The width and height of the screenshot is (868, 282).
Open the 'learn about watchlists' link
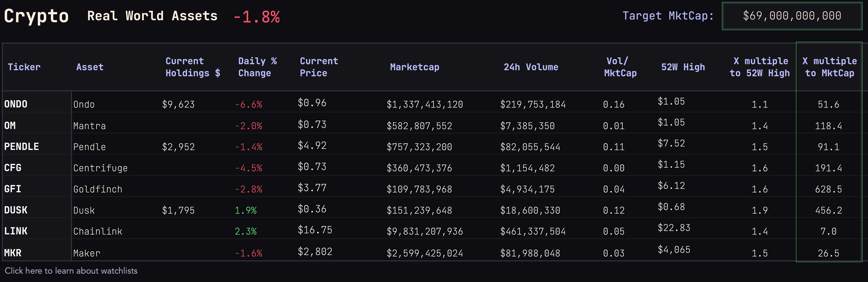click(71, 271)
